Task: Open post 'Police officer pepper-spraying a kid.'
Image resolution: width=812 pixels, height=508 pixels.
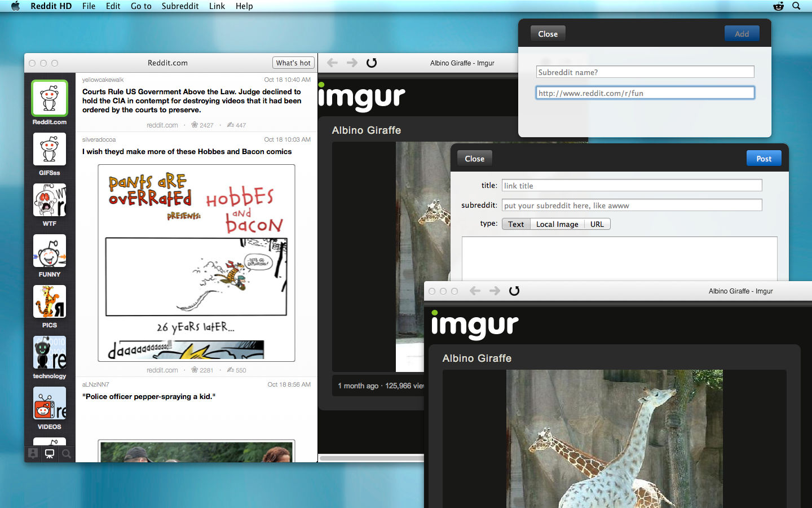Action: coord(149,396)
